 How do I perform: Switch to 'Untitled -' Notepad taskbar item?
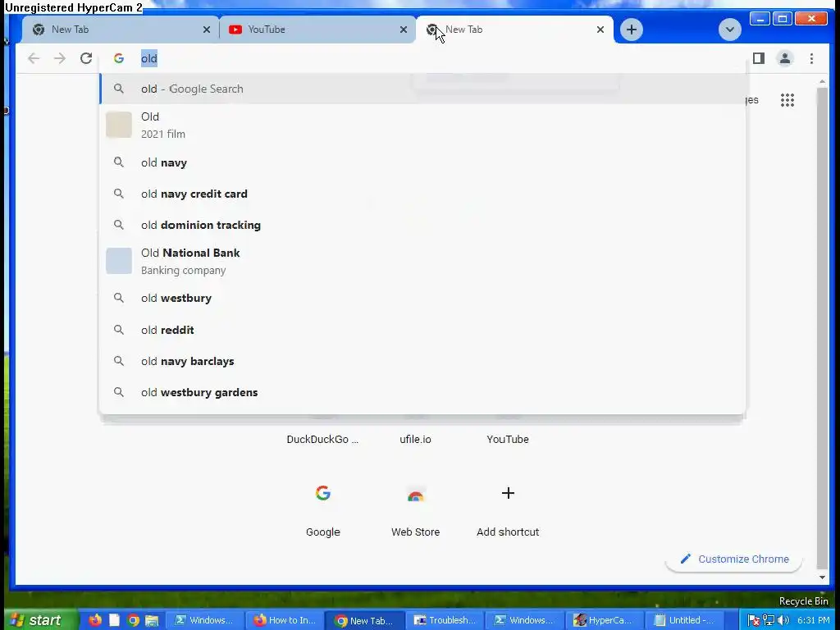coord(683,620)
